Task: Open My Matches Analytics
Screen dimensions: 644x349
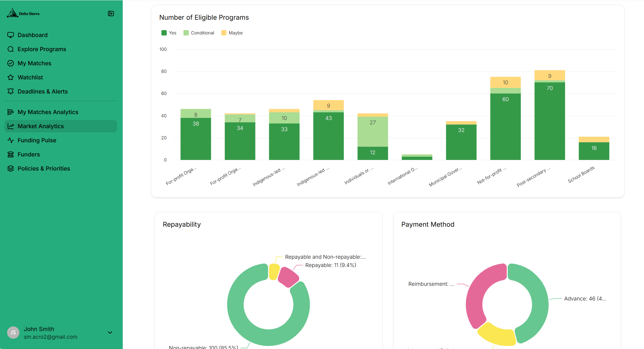Action: pos(61,112)
